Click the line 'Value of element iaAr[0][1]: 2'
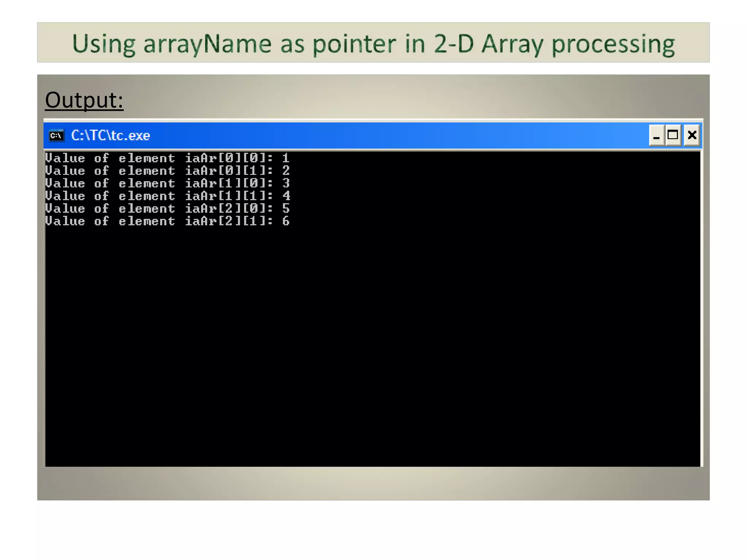 167,171
